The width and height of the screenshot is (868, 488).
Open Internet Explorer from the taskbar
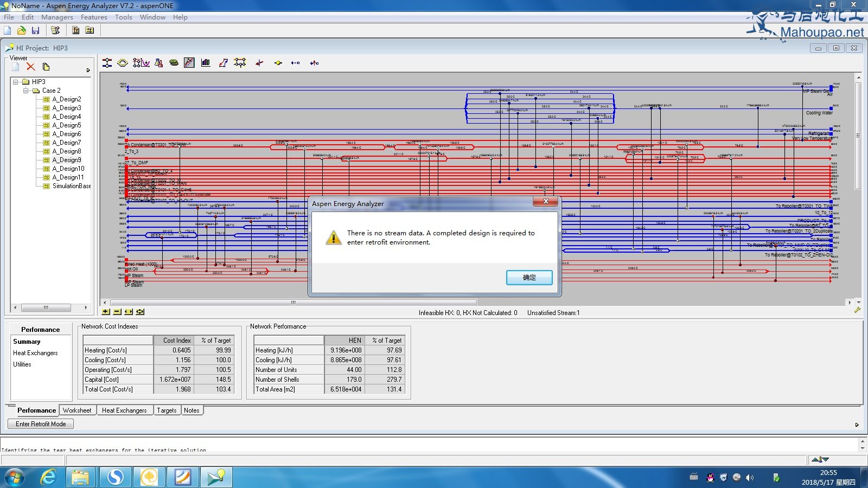49,477
